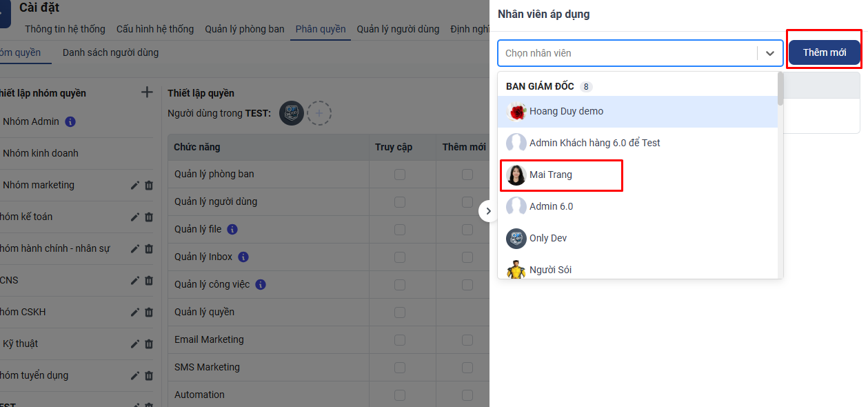Select the Nhóm kinh doanh group

[41, 153]
